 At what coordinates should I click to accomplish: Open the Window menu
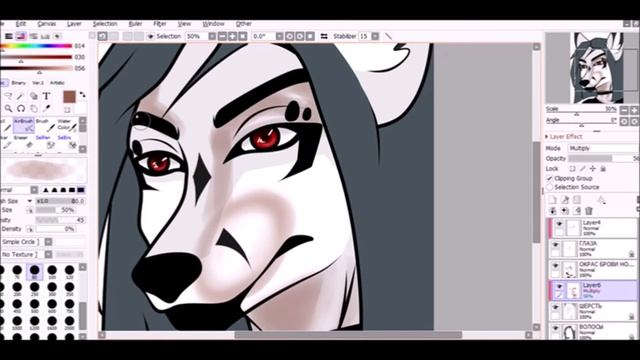point(213,24)
